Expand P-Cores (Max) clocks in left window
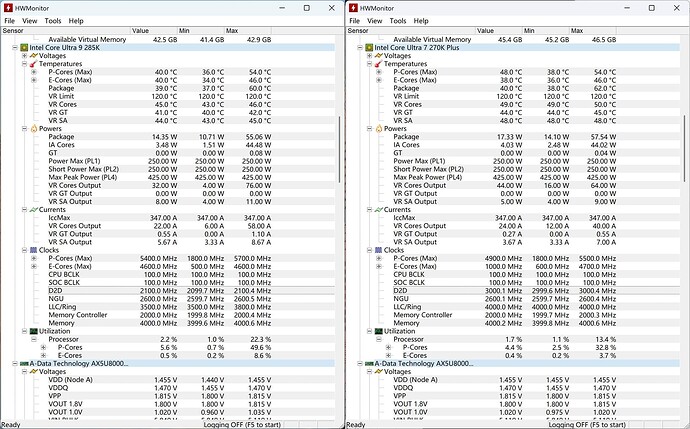The image size is (690, 429). click(34, 258)
